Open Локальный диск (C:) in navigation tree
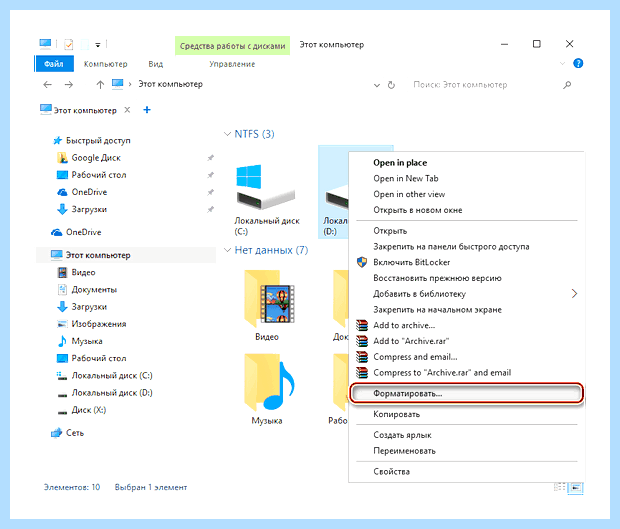 [105, 376]
